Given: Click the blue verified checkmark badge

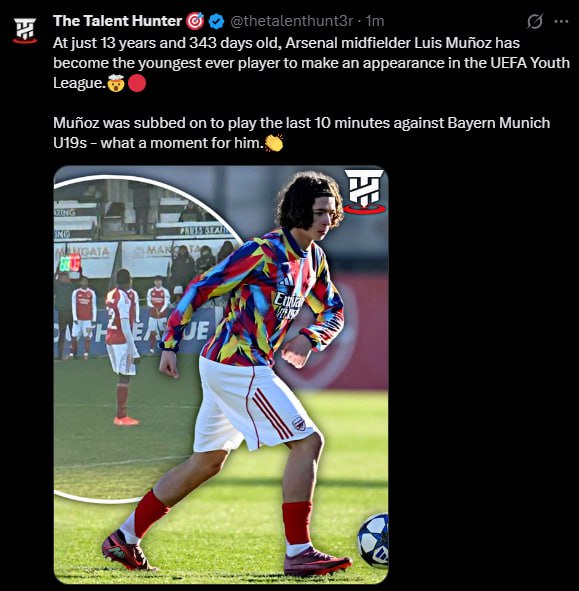Looking at the screenshot, I should pyautogui.click(x=216, y=21).
